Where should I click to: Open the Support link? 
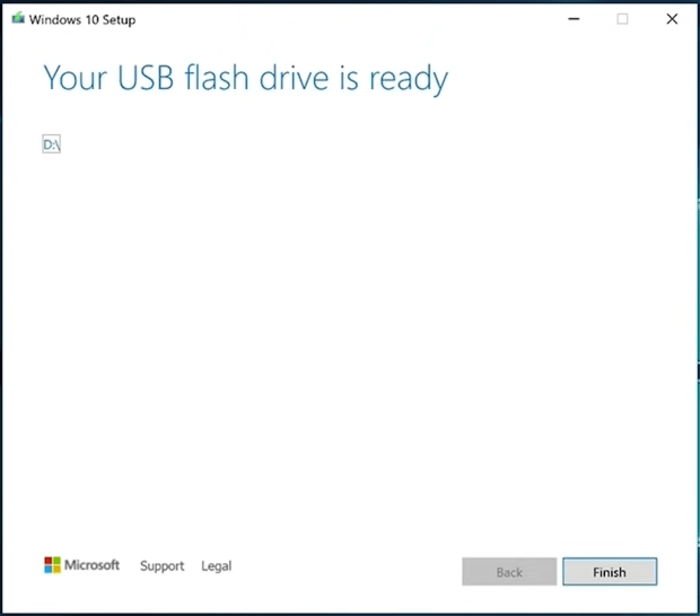click(x=162, y=566)
